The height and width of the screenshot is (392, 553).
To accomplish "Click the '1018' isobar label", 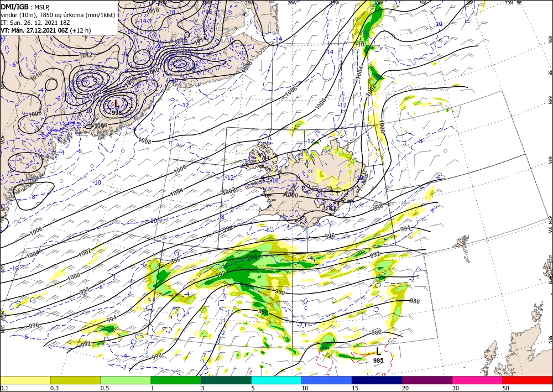I will (x=153, y=10).
